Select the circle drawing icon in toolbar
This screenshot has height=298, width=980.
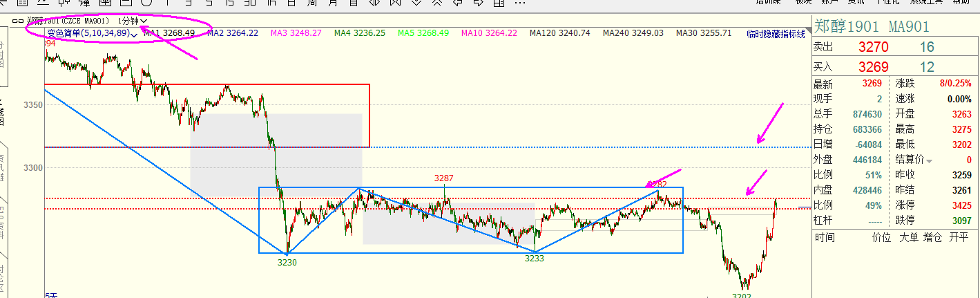(x=146, y=3)
